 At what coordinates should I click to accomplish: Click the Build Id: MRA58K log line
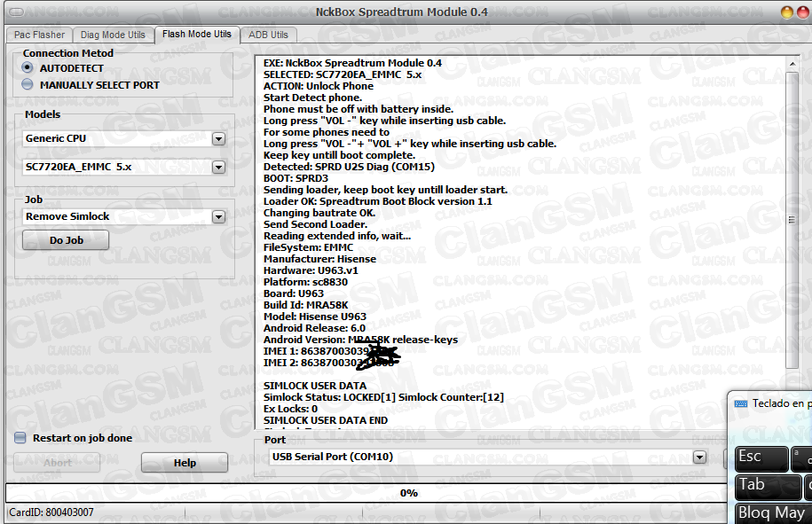(x=306, y=305)
